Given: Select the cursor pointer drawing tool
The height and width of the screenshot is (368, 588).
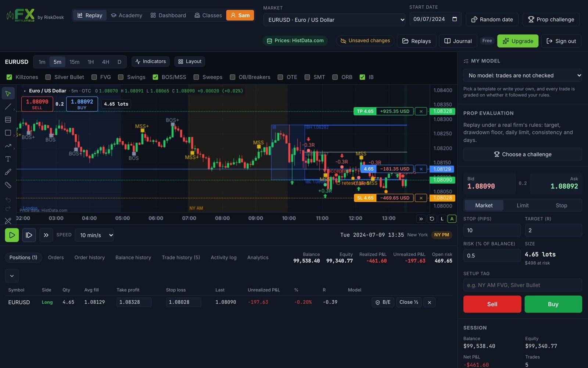Looking at the screenshot, I should 8,93.
